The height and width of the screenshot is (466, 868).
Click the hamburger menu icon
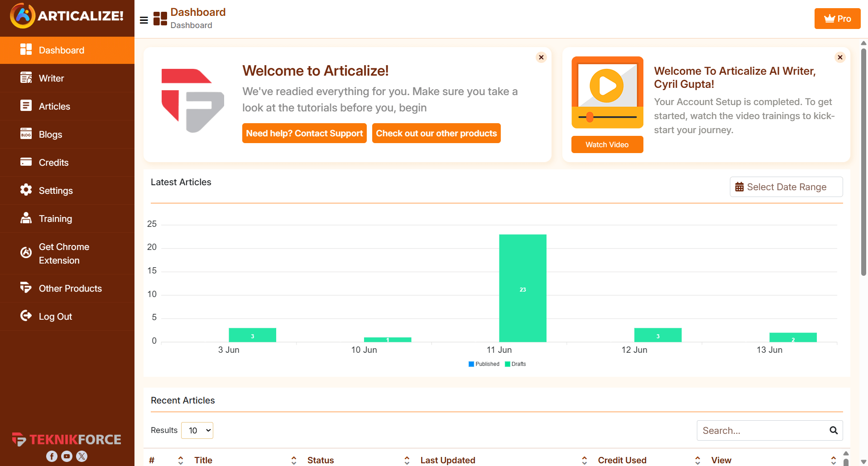[x=144, y=20]
